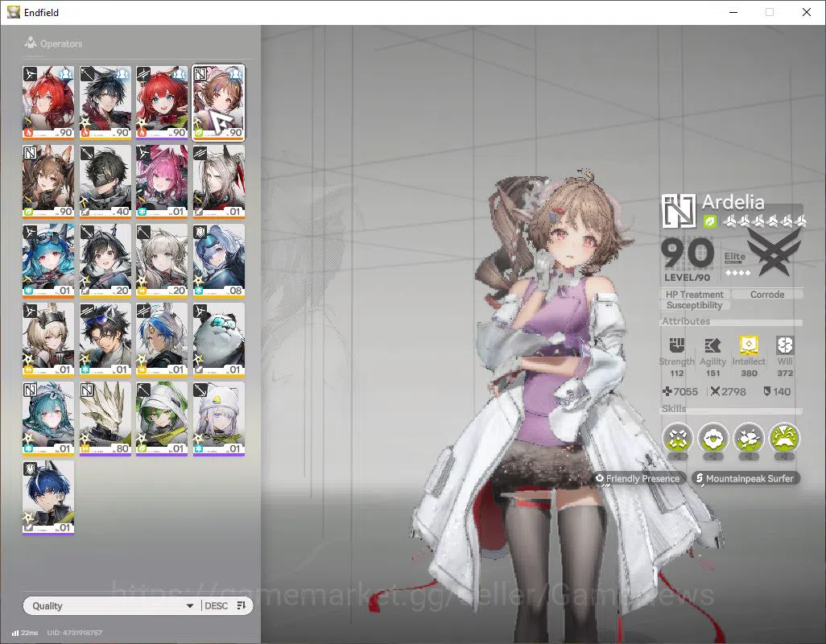This screenshot has height=644, width=826.
Task: Select the crowned blonde level 01 operator
Action: click(48, 339)
